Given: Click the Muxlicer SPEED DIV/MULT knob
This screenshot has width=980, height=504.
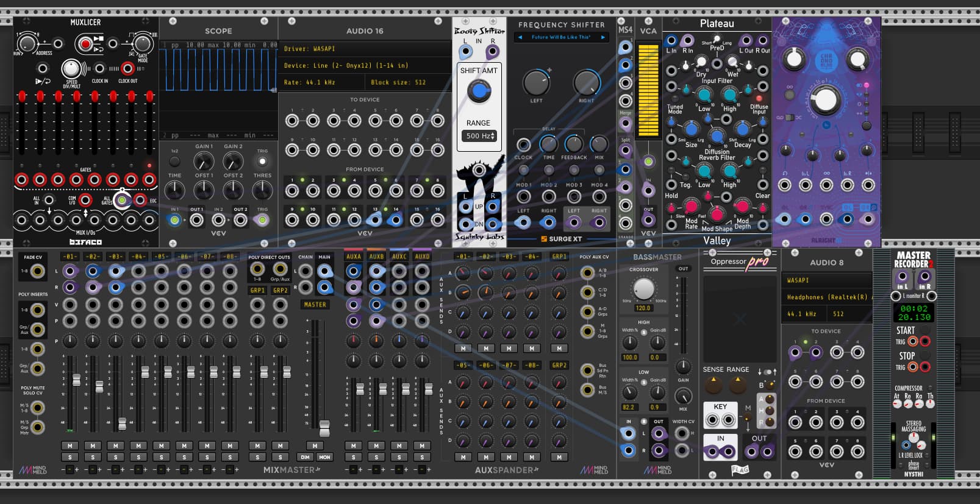Looking at the screenshot, I should 71,69.
